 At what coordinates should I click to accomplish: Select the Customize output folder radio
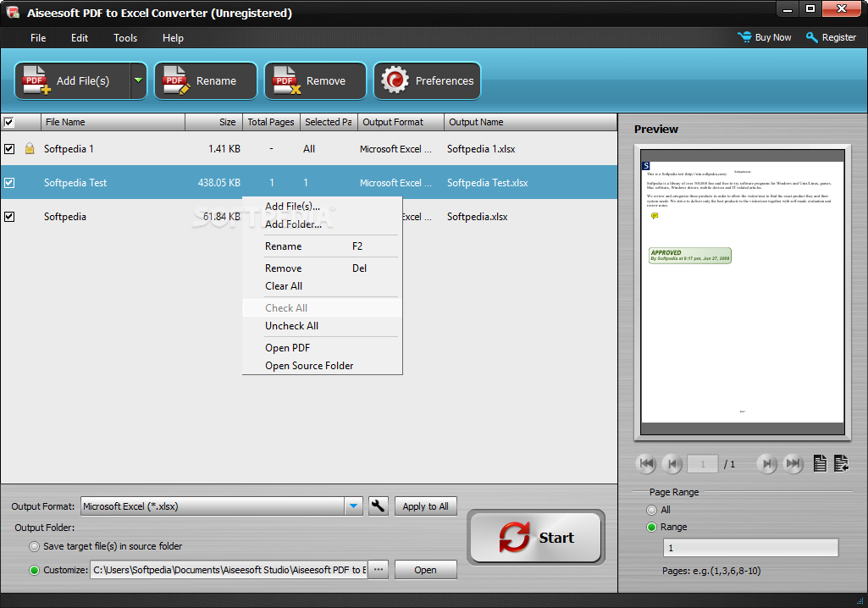pyautogui.click(x=35, y=570)
